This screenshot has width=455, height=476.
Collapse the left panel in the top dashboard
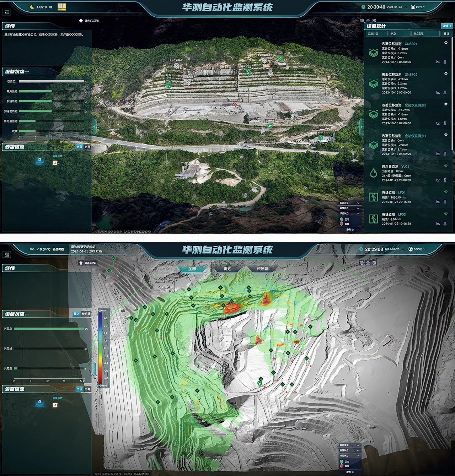coord(94,126)
